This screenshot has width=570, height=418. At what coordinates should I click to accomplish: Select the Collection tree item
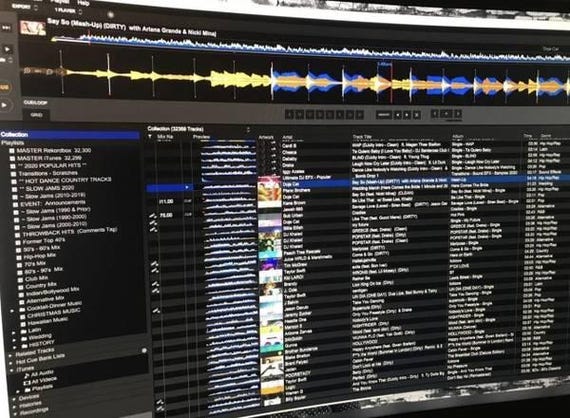[x=70, y=135]
